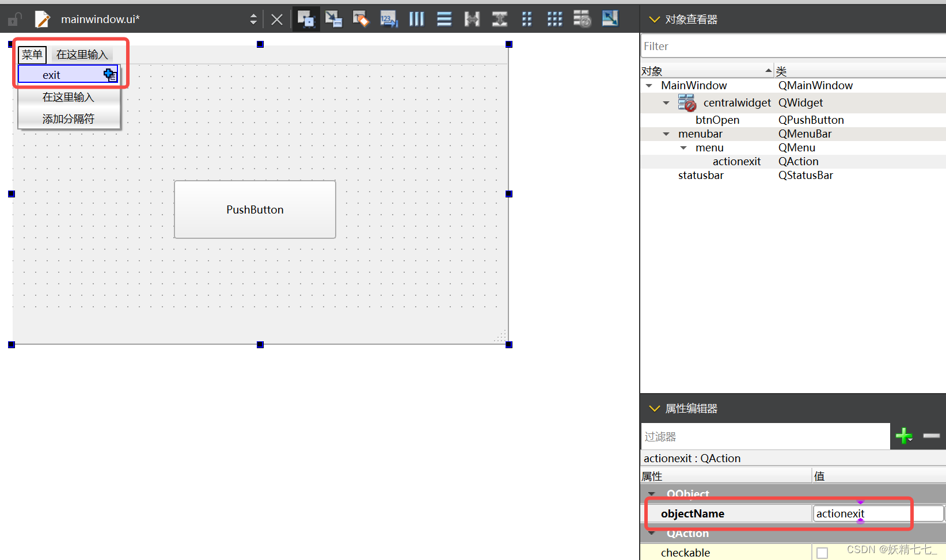The width and height of the screenshot is (946, 560).
Task: Switch to Edit Tab Order mode
Action: (x=389, y=19)
